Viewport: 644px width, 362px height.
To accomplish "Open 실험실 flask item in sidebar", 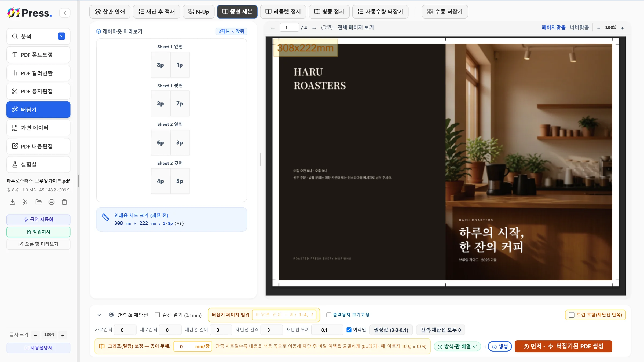I will pyautogui.click(x=38, y=164).
